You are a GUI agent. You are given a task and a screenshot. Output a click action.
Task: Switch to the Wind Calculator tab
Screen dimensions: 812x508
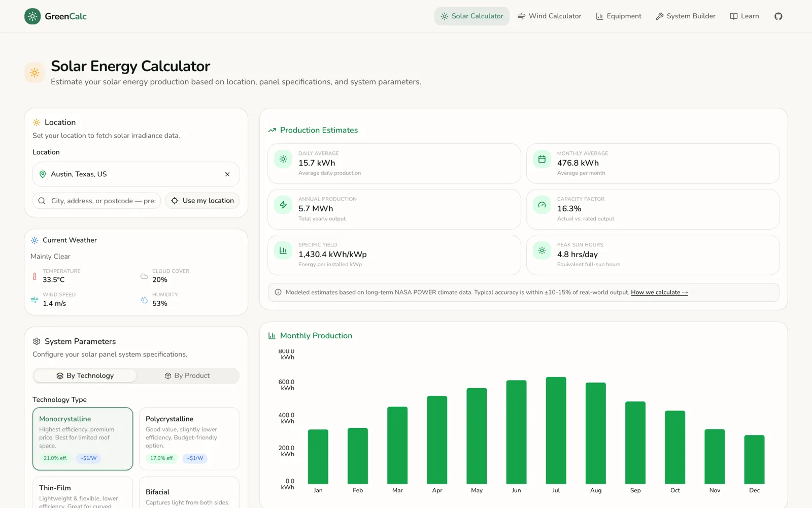[549, 16]
